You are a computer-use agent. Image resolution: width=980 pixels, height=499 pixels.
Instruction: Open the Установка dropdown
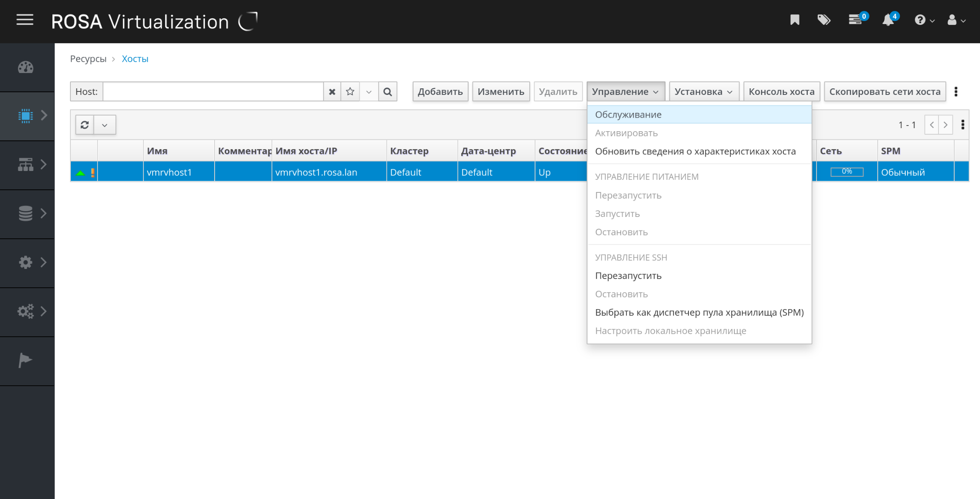[x=703, y=92]
